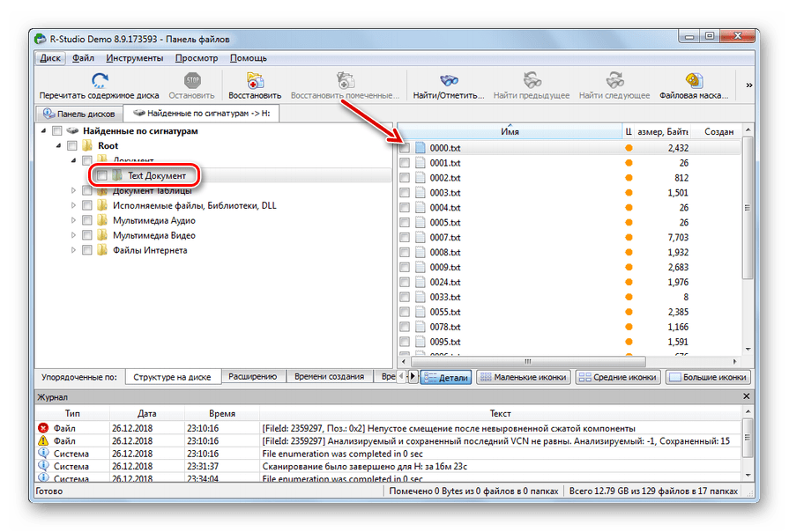Open the Инструменты menu
Viewport: 789px width, 532px height.
pyautogui.click(x=134, y=58)
